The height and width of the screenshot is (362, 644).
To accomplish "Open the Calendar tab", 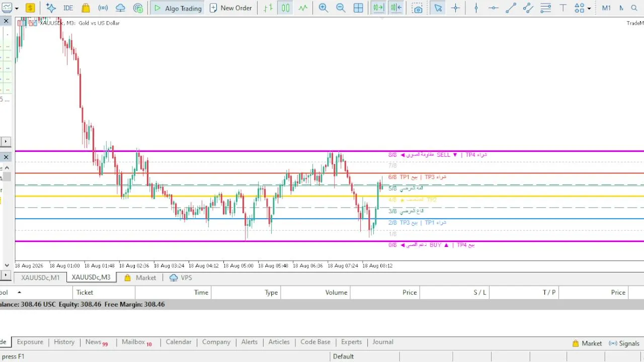I will click(179, 342).
